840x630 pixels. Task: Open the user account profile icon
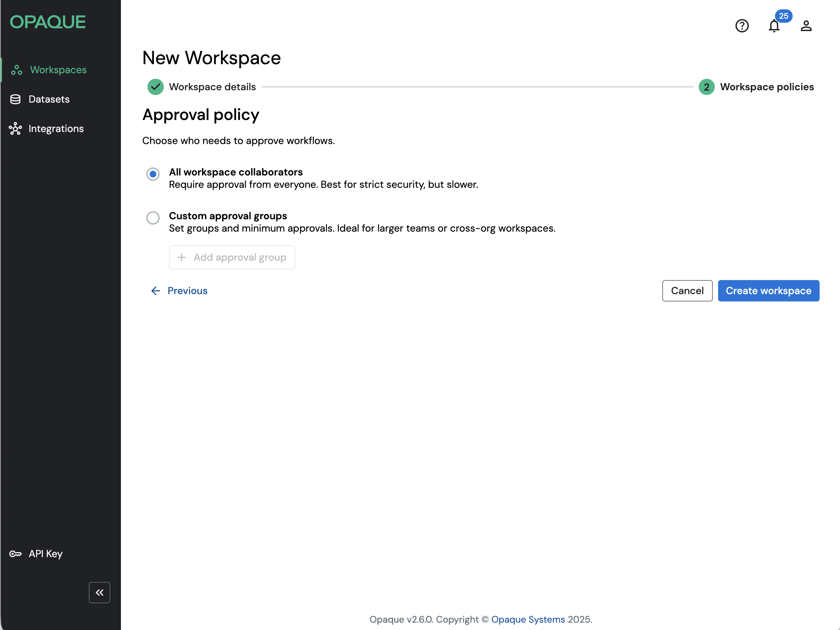[x=806, y=26]
